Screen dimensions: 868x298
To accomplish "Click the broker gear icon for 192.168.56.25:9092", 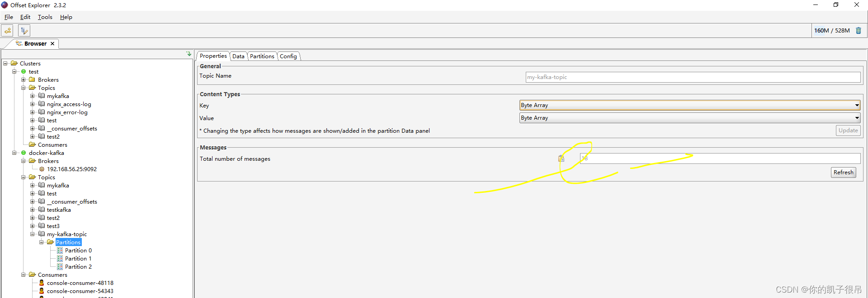I will (42, 169).
